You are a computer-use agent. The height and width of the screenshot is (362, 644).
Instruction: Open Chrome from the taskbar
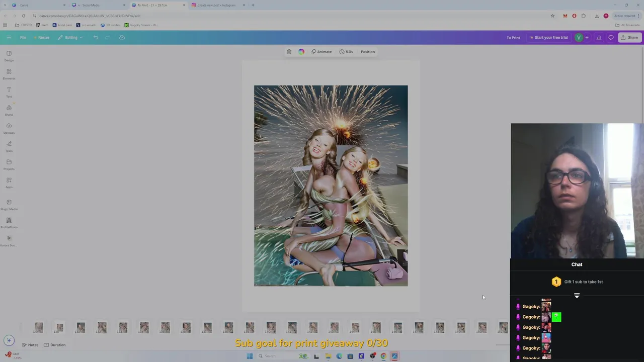tap(383, 356)
